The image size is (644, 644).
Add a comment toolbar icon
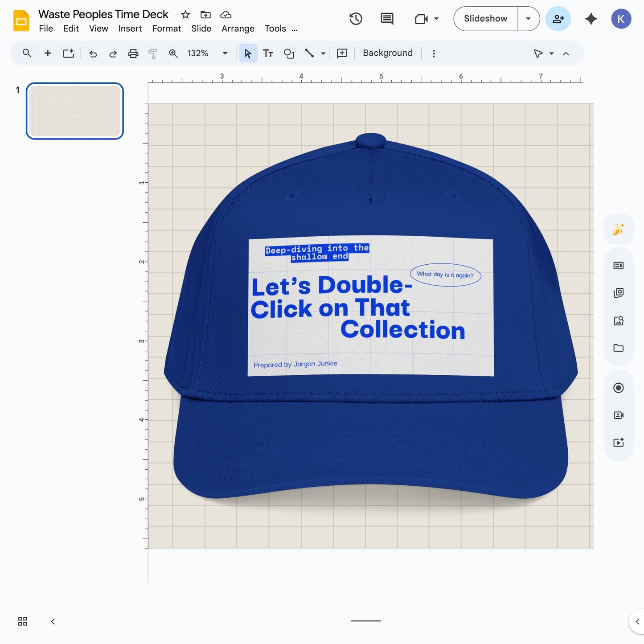click(x=342, y=53)
